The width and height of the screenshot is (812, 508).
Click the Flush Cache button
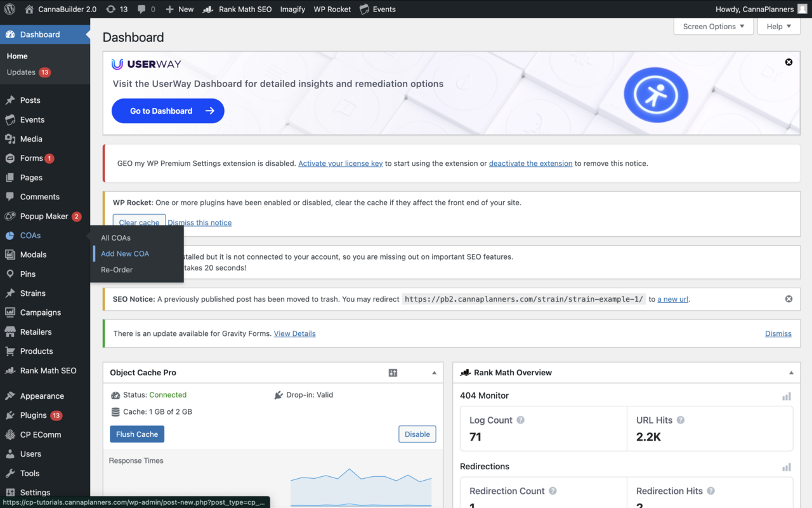[x=137, y=434]
